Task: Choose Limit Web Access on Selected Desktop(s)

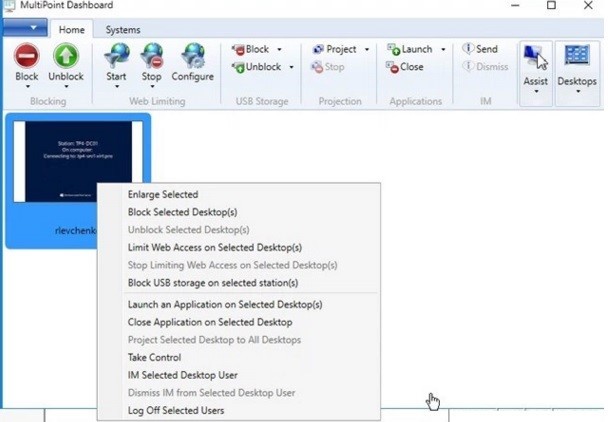Action: click(x=215, y=247)
